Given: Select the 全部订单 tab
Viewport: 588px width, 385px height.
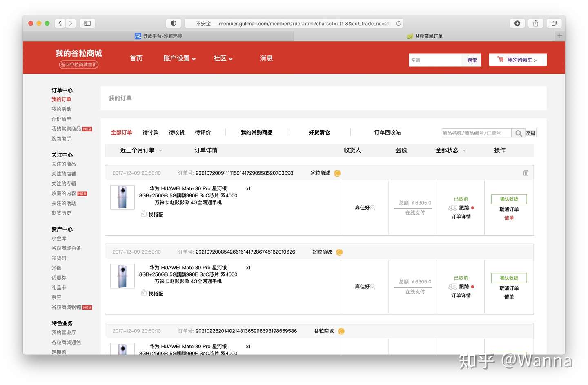Looking at the screenshot, I should pyautogui.click(x=122, y=133).
